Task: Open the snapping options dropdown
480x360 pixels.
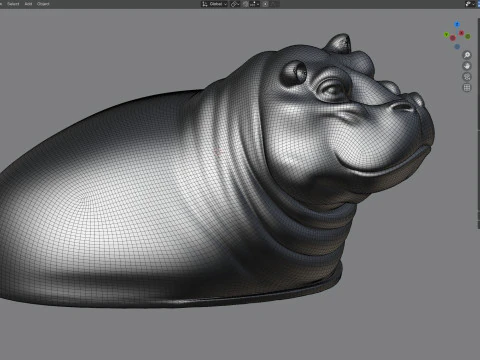Action: tap(255, 4)
